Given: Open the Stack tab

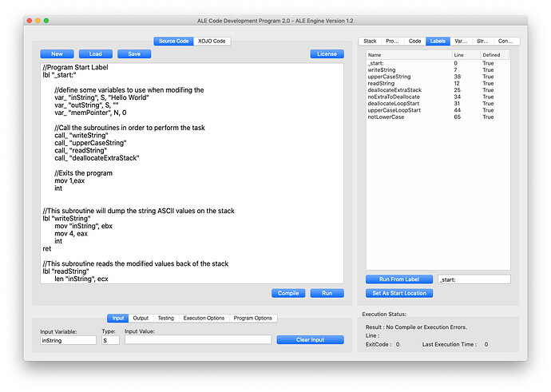Looking at the screenshot, I should (x=370, y=41).
